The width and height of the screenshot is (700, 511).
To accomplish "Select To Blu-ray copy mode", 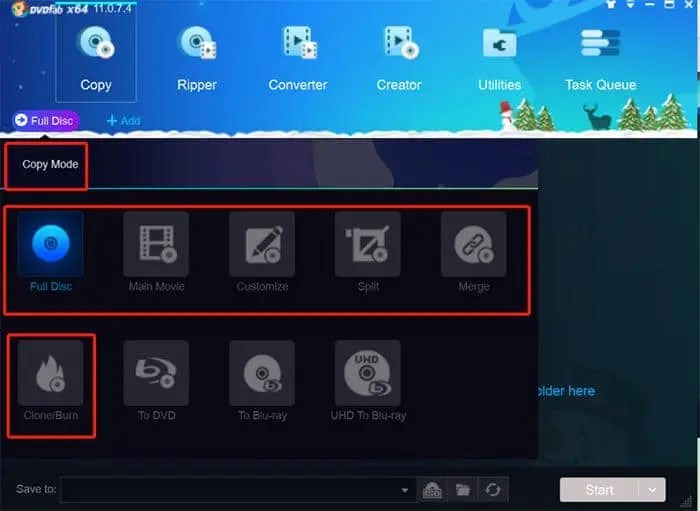I will tap(262, 381).
